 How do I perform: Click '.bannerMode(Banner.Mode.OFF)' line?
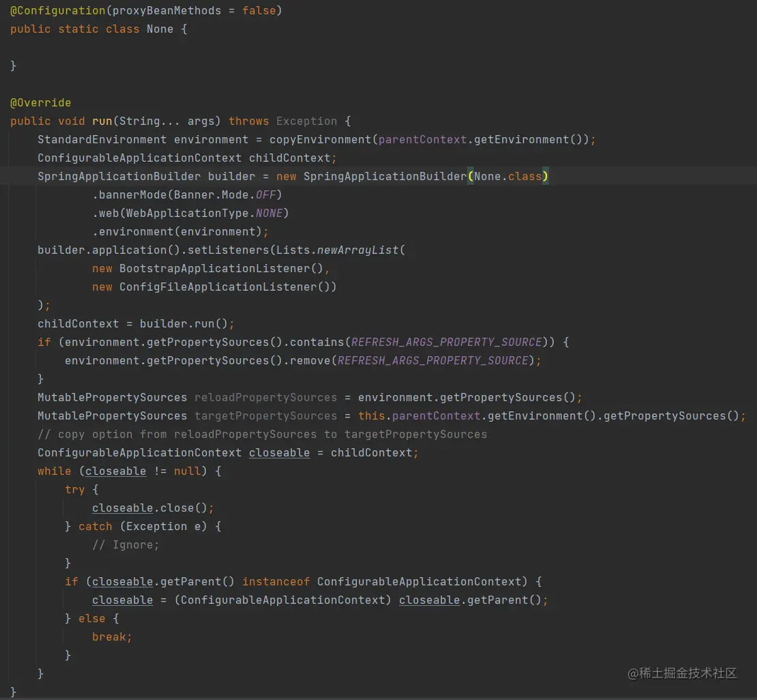pos(187,194)
